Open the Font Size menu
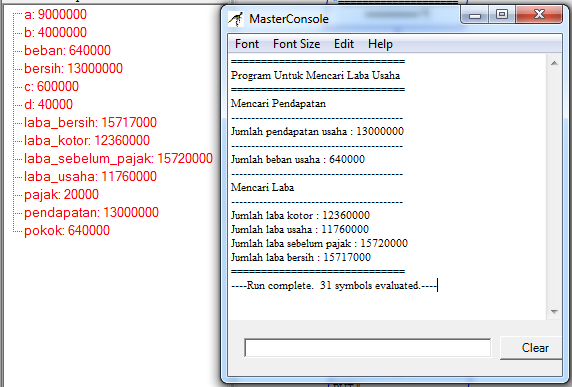The width and height of the screenshot is (572, 387). [x=296, y=44]
